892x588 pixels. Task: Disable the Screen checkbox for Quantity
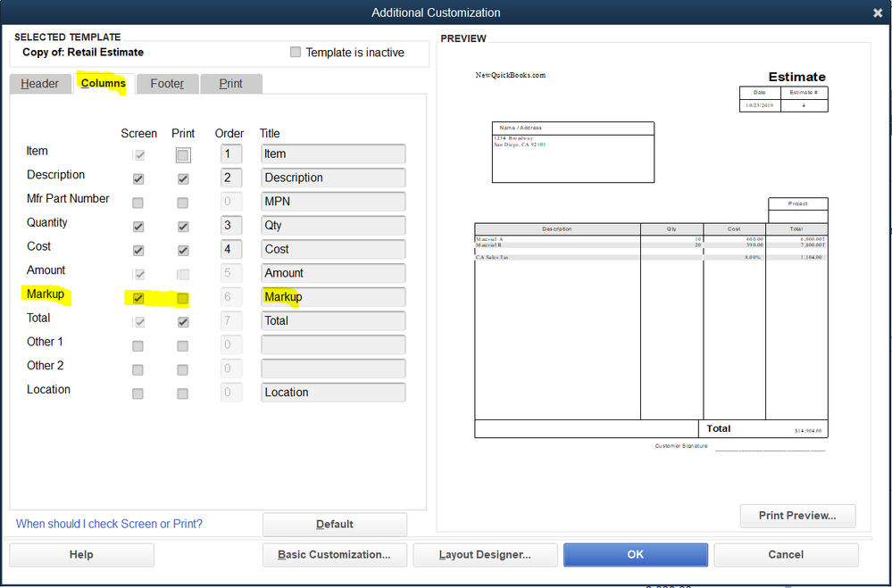[x=138, y=226]
